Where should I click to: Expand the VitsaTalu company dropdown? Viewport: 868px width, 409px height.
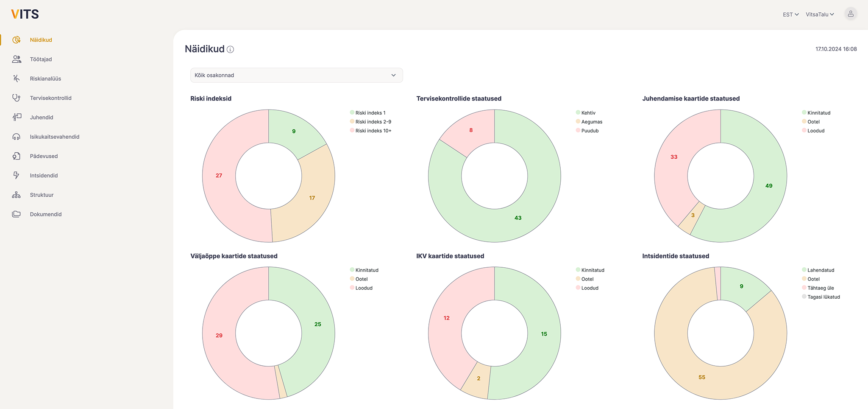click(x=820, y=14)
